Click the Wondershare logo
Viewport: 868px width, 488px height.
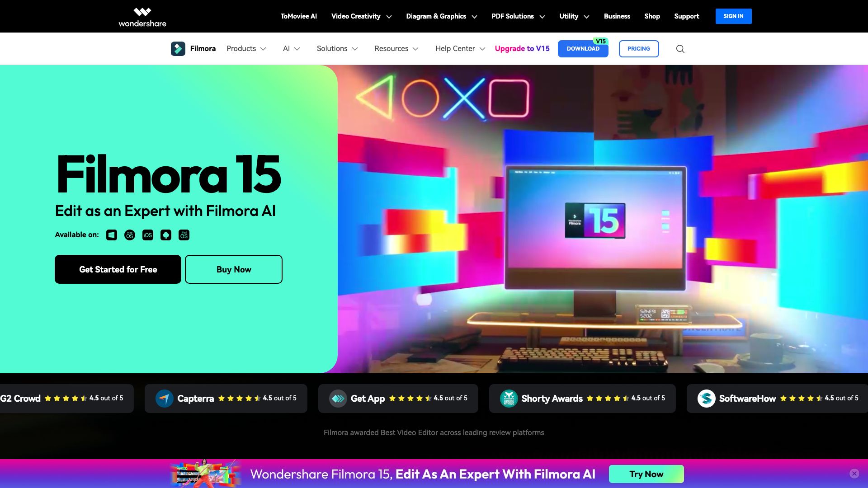pos(142,16)
